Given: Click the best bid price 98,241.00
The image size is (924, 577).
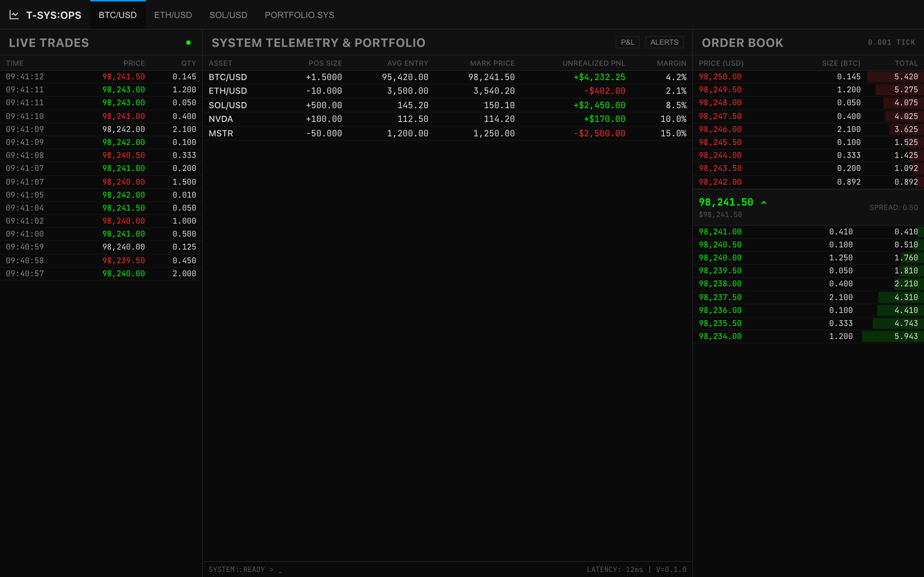Looking at the screenshot, I should pyautogui.click(x=720, y=232).
